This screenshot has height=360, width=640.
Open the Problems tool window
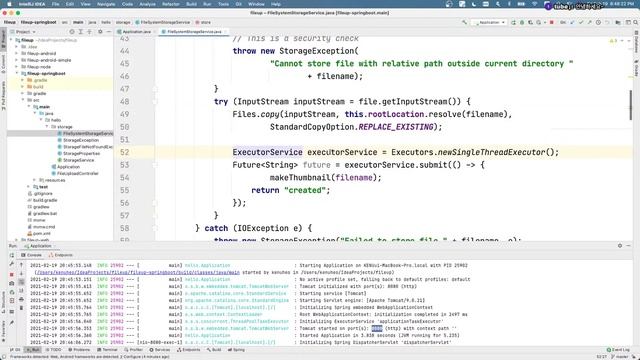(x=79, y=350)
